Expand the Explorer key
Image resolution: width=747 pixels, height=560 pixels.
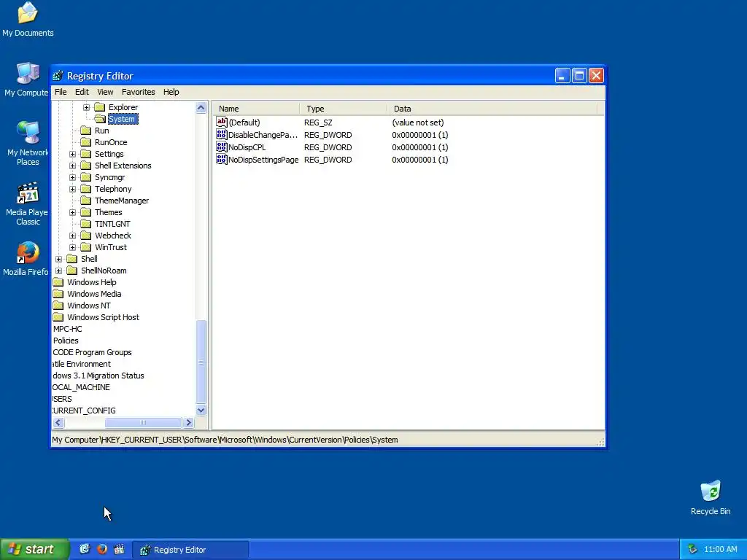coord(86,107)
